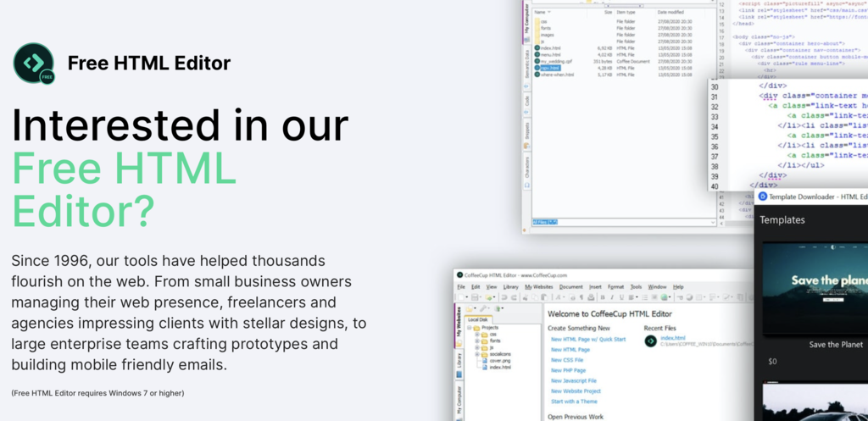Viewport: 868px width, 421px height.
Task: Open index.html under Recent Files
Action: tap(672, 338)
